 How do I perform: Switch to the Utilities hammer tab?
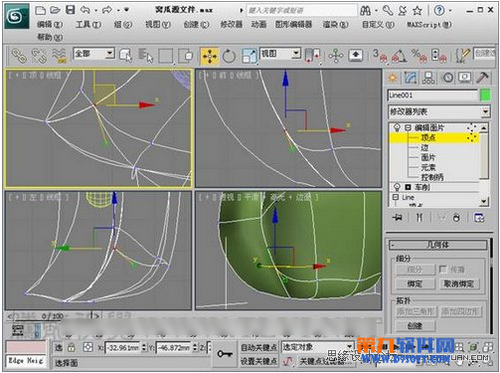pos(482,78)
